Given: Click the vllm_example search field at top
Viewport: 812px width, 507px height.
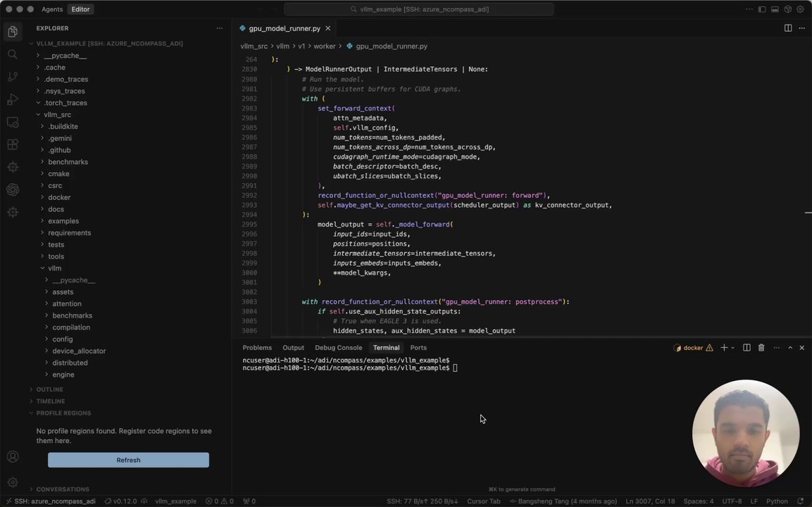Looking at the screenshot, I should pyautogui.click(x=418, y=9).
